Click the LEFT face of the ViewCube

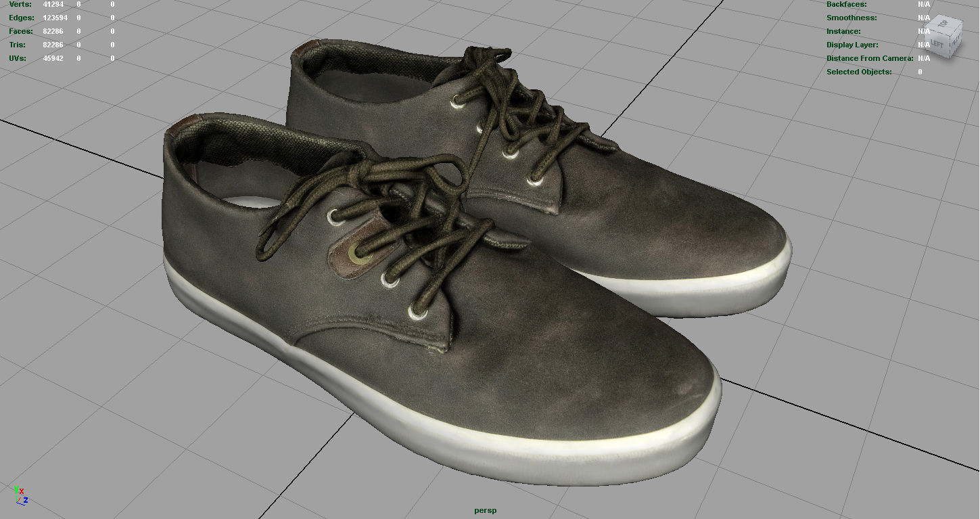[x=937, y=43]
